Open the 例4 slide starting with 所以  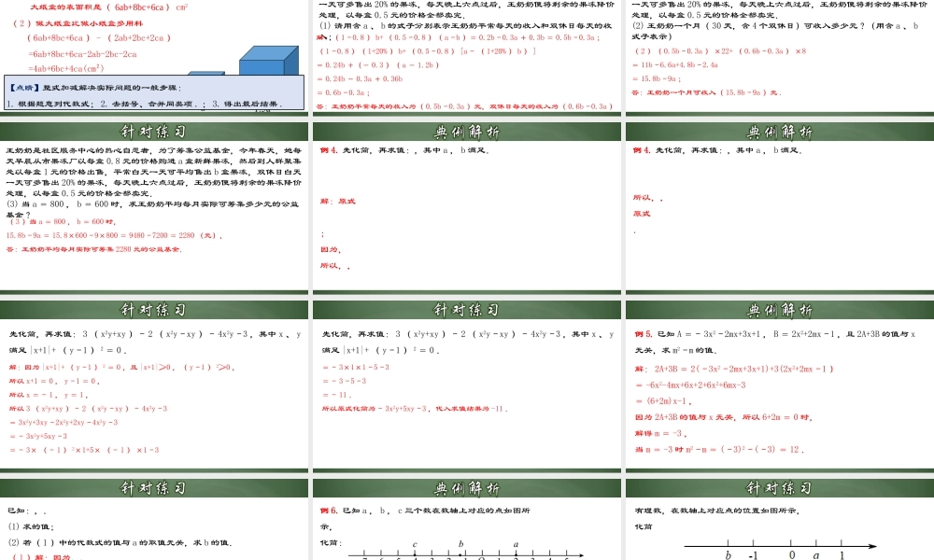[778, 210]
